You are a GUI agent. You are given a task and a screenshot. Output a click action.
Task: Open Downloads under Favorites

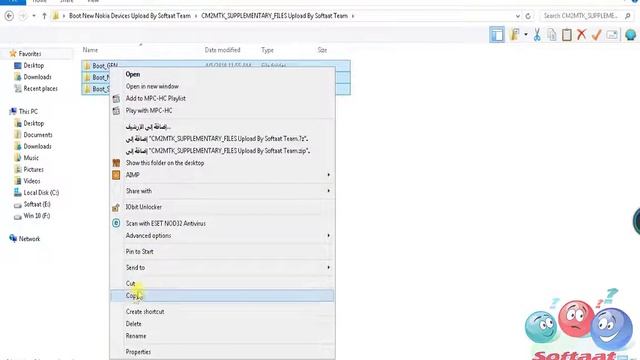(37, 77)
